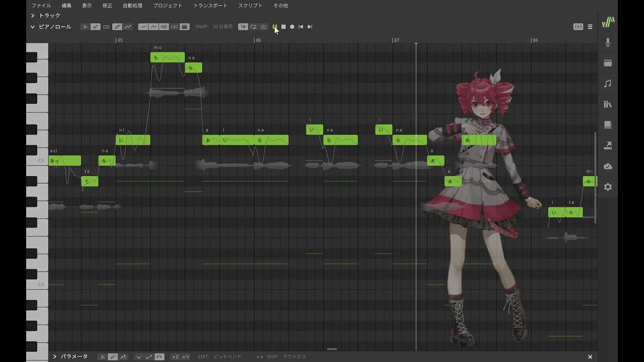Open the render export panel in sidebar
The image size is (644, 362).
[x=608, y=145]
